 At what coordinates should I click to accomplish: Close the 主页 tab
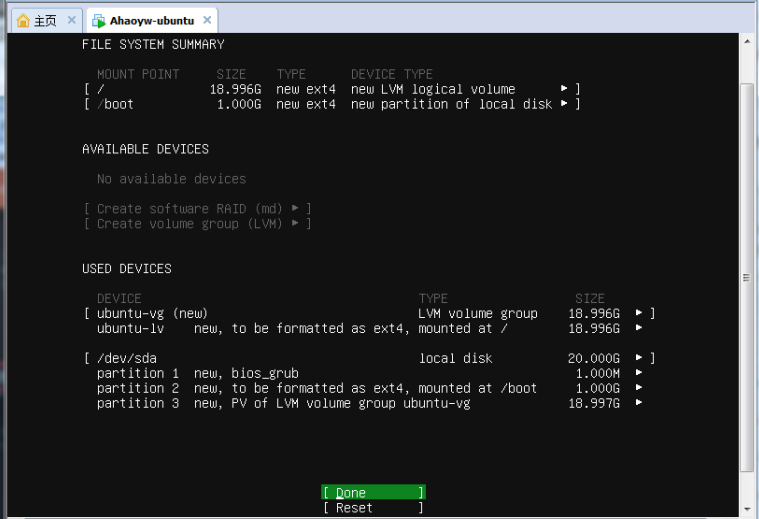[x=71, y=20]
